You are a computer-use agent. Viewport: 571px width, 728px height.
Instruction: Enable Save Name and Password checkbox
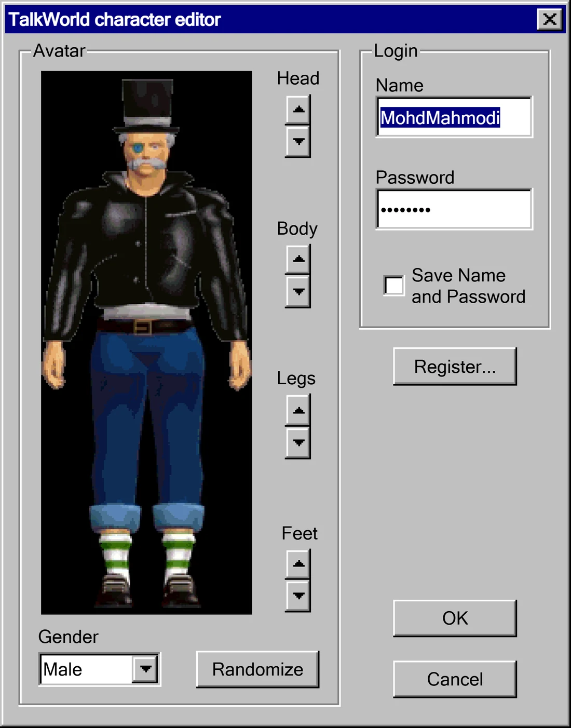[x=394, y=286]
